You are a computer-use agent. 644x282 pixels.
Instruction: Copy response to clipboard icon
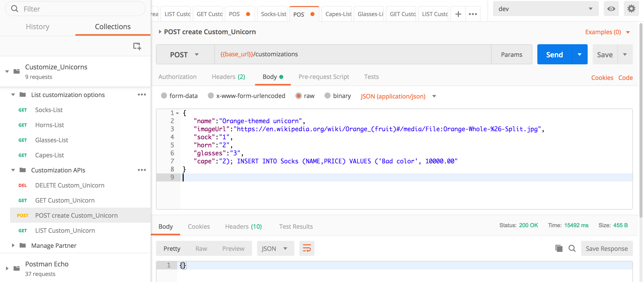[x=559, y=248]
